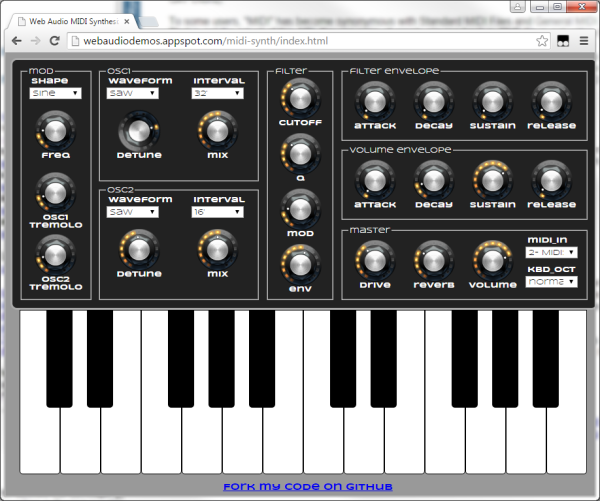Click the OSC2 detune knob
600x501 pixels.
point(139,249)
